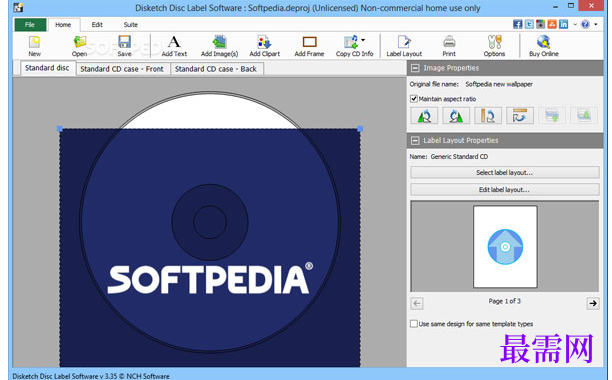
Task: Flip image around the horizontal bar
Action: tap(520, 116)
